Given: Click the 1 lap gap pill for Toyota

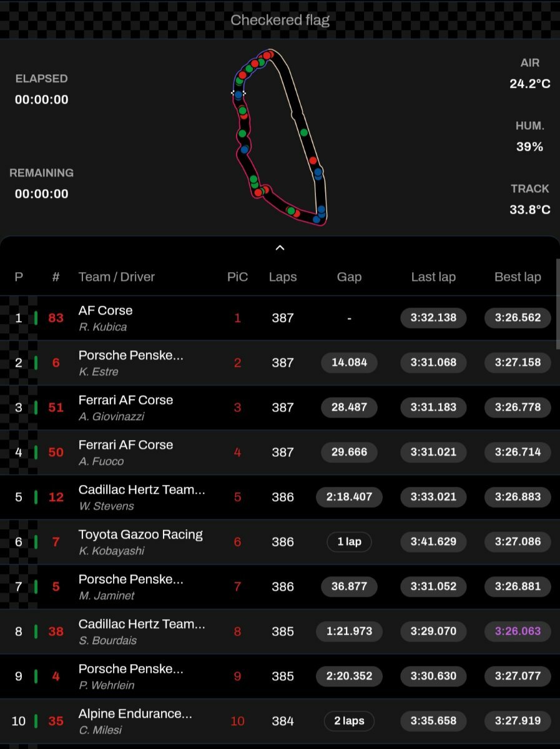Looking at the screenshot, I should [349, 542].
